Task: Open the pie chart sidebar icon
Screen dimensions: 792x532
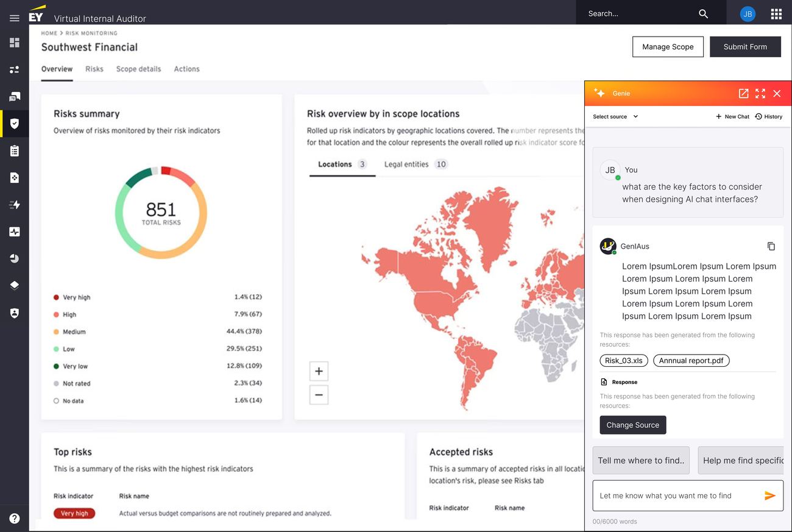Action: (x=15, y=258)
